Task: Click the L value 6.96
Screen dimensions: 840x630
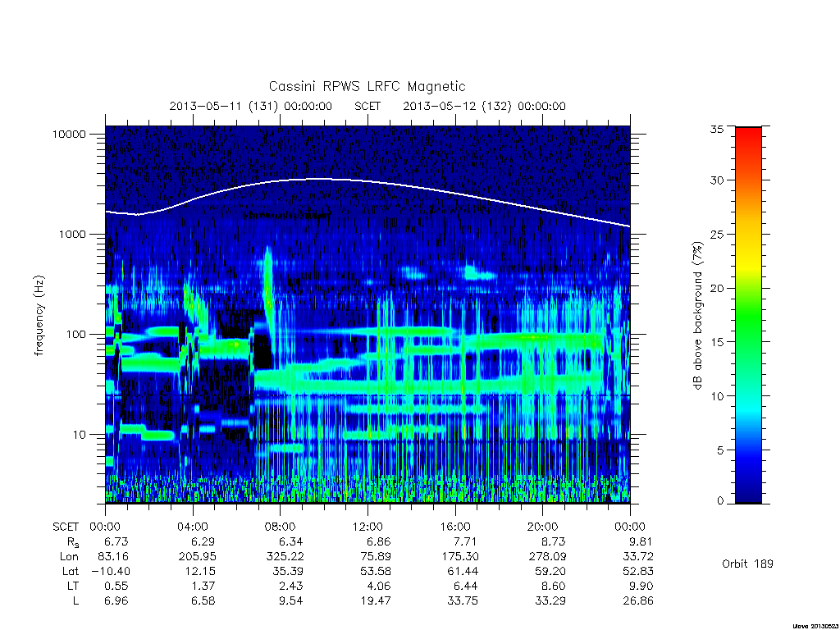Action: pyautogui.click(x=116, y=600)
